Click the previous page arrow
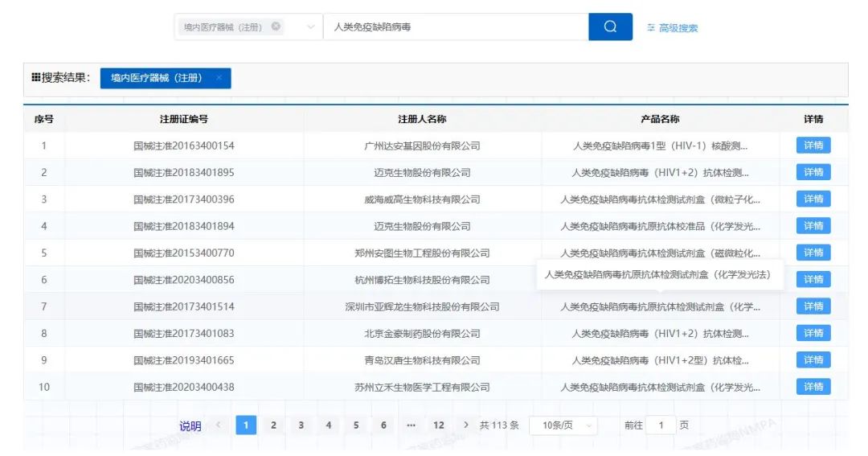 (218, 425)
